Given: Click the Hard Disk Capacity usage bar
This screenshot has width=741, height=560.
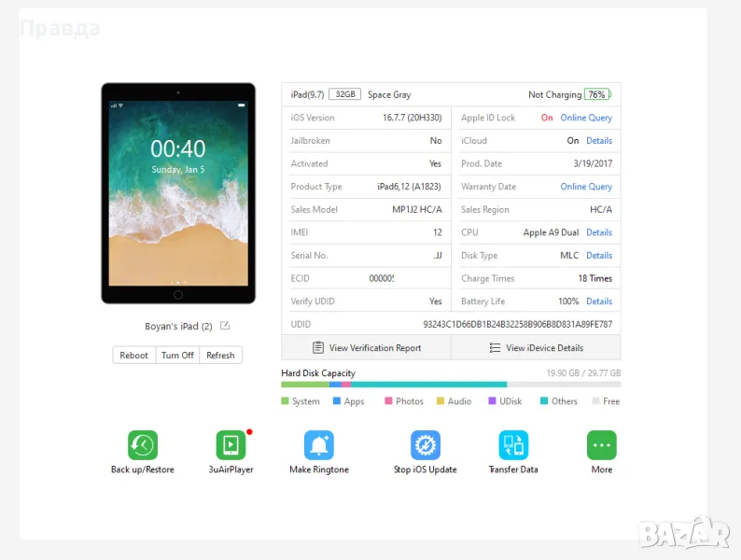Looking at the screenshot, I should click(x=450, y=385).
